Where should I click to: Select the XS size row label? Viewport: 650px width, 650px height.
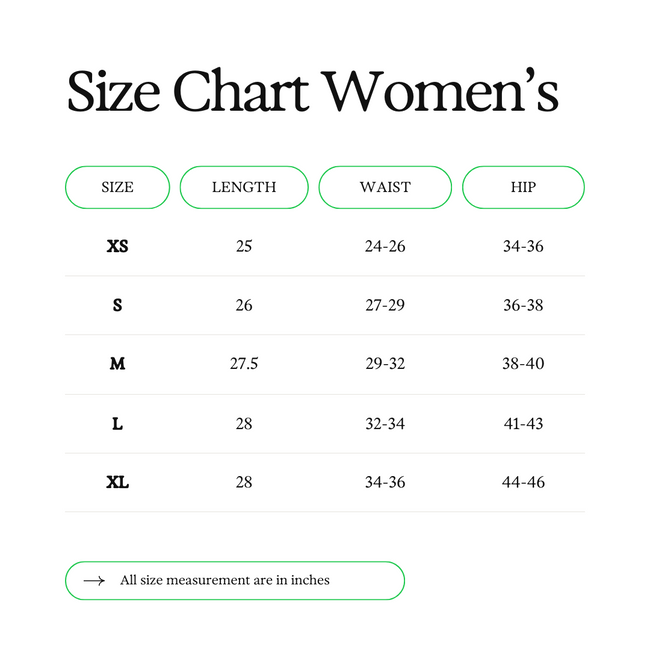click(x=117, y=246)
